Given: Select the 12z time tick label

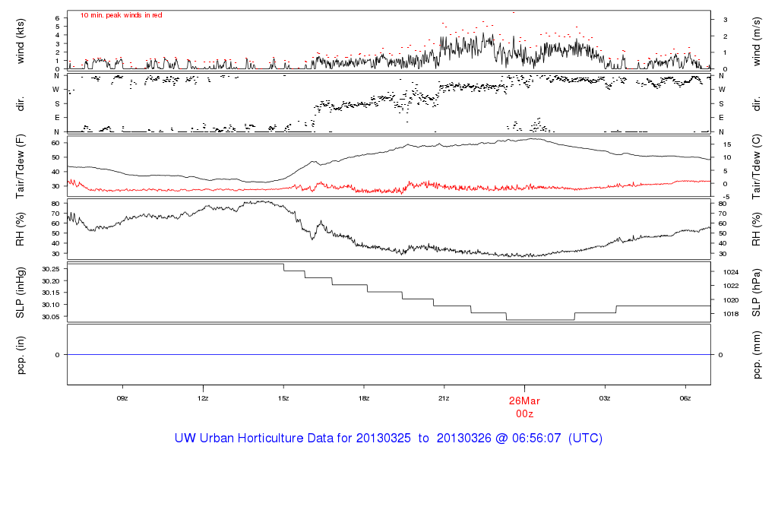Looking at the screenshot, I should click(x=203, y=397).
